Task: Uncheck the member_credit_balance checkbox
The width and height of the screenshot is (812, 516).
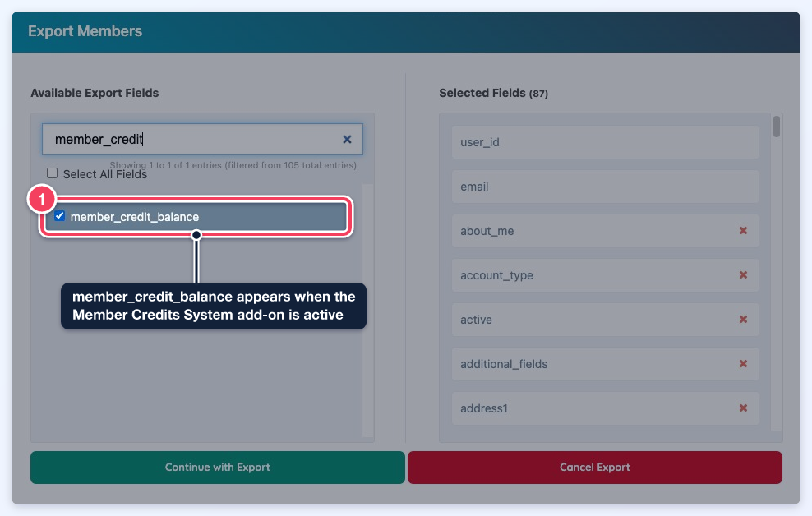Action: click(59, 216)
